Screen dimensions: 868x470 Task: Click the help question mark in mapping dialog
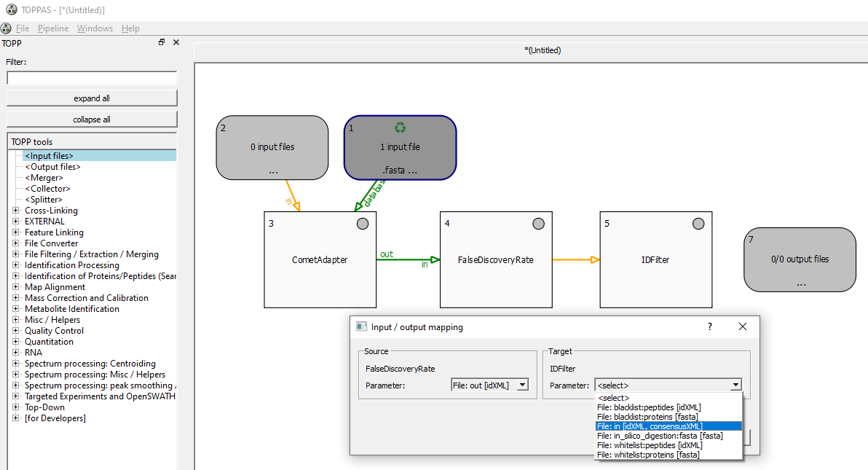710,326
